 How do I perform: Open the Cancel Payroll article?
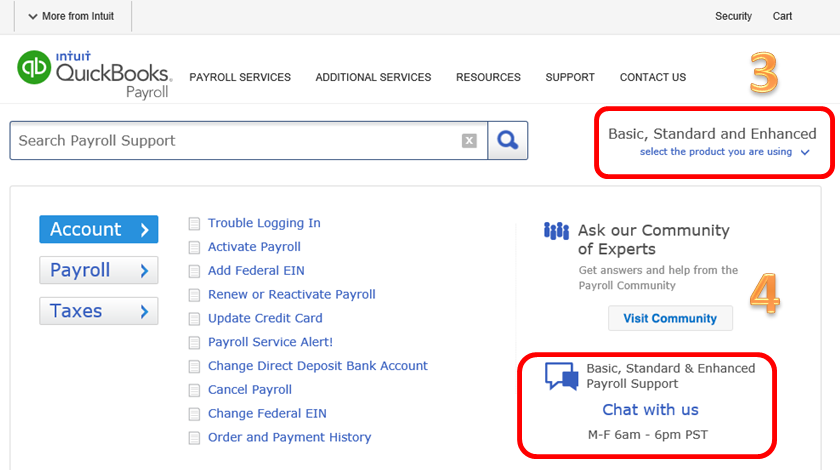(250, 390)
